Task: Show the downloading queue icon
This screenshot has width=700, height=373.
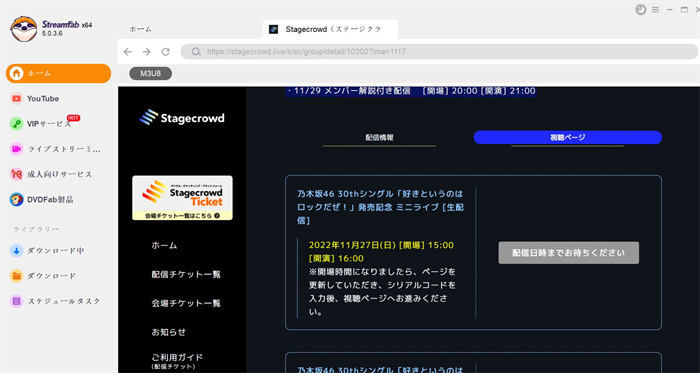Action: click(17, 251)
